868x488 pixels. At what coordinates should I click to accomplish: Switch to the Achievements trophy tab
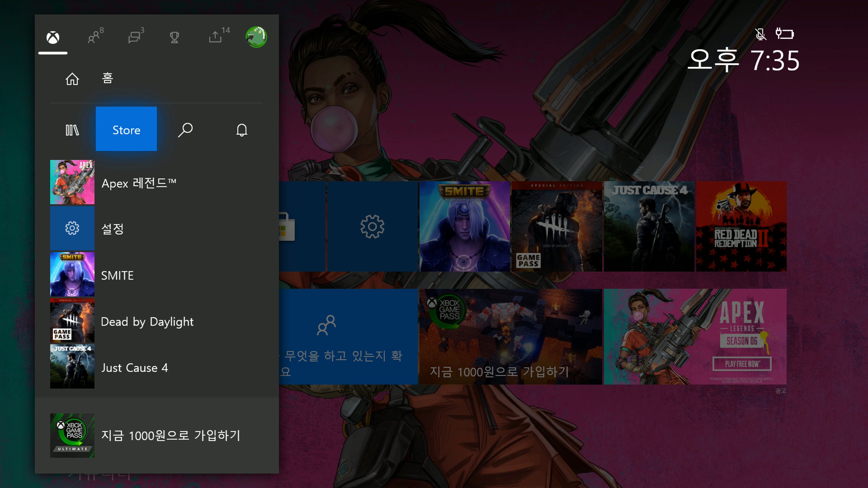click(x=174, y=37)
